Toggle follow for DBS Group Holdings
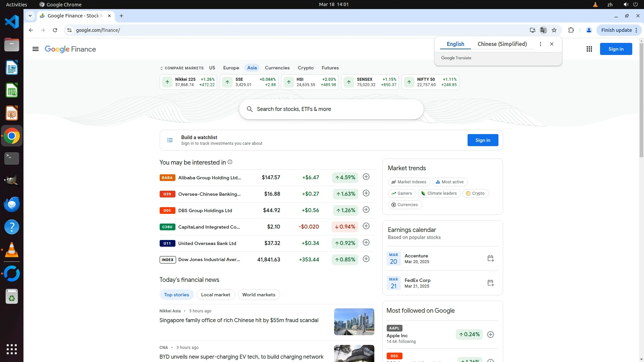The image size is (644, 362). click(x=366, y=210)
